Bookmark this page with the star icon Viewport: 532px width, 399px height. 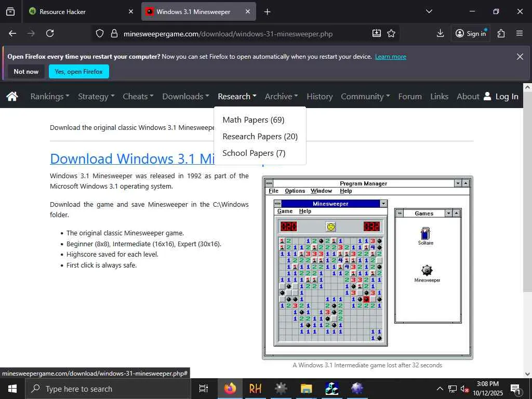click(391, 33)
